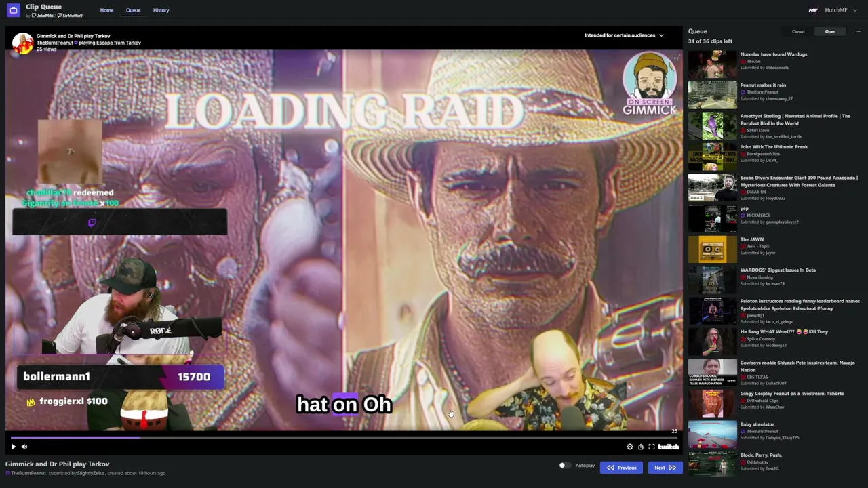This screenshot has height=488, width=868.
Task: Select 'John With The Ultimate Prank' clip thumbnail
Action: pyautogui.click(x=712, y=157)
